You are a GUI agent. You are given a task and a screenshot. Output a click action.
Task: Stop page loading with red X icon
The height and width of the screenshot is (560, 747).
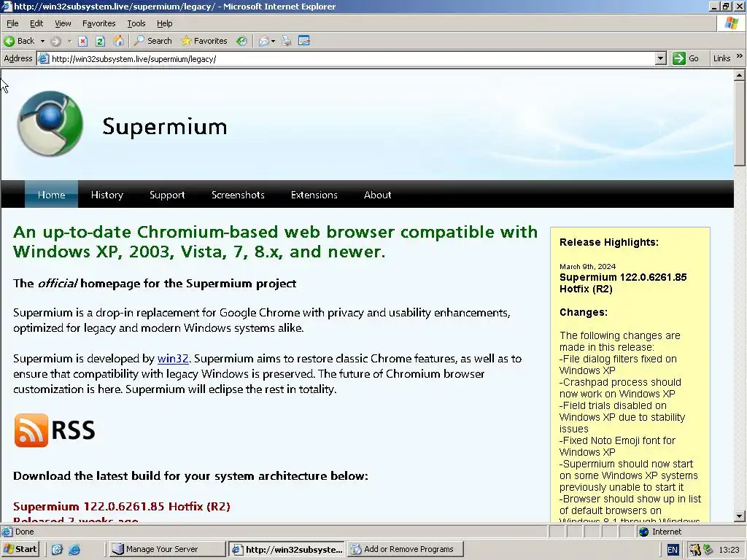[82, 41]
